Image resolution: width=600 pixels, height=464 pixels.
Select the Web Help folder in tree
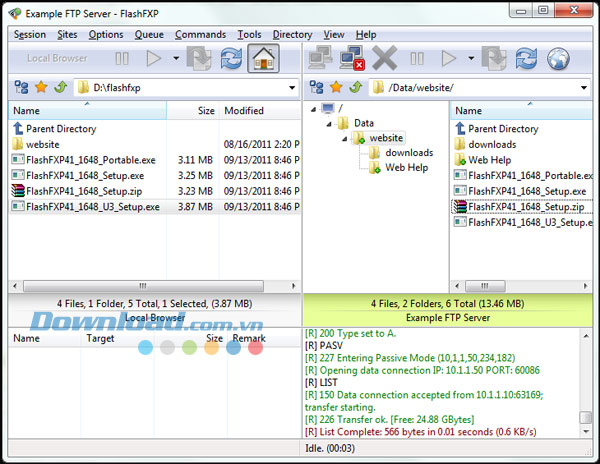point(406,167)
